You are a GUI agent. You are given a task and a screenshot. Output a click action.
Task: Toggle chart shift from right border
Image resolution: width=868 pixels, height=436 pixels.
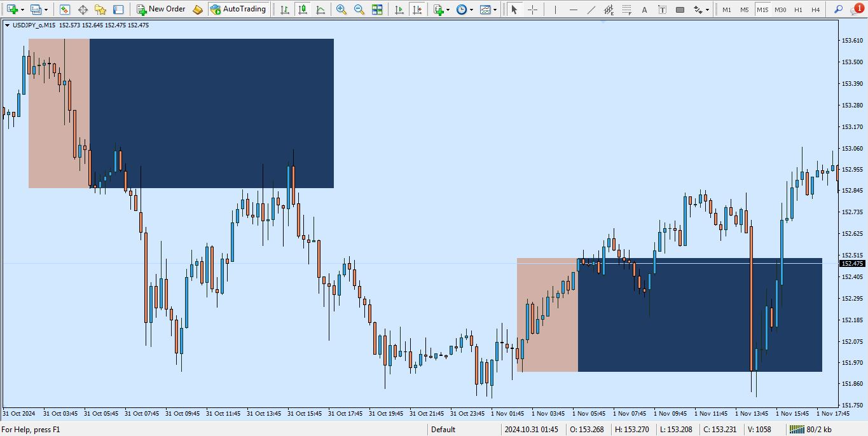point(417,10)
